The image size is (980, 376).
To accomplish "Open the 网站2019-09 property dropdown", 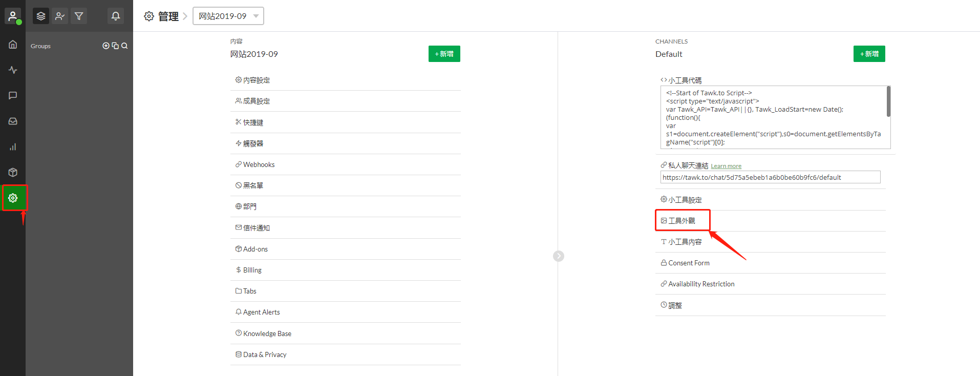I will click(x=228, y=16).
